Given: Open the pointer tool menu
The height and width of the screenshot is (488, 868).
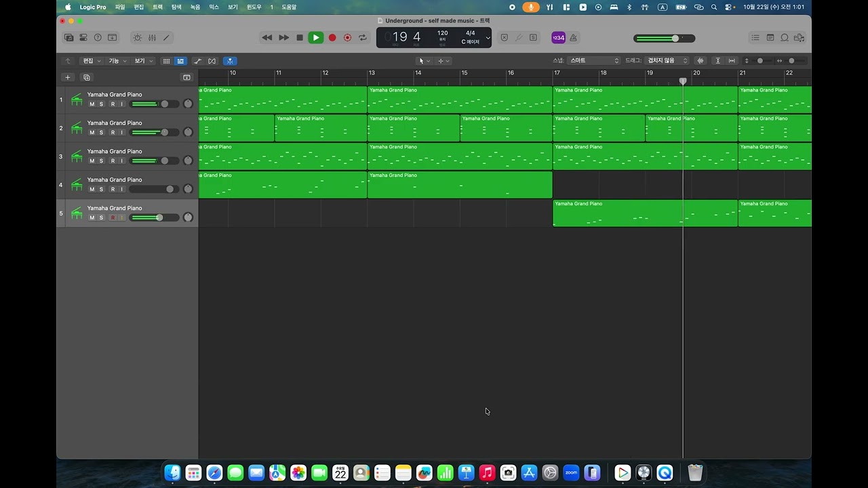Looking at the screenshot, I should tap(425, 61).
